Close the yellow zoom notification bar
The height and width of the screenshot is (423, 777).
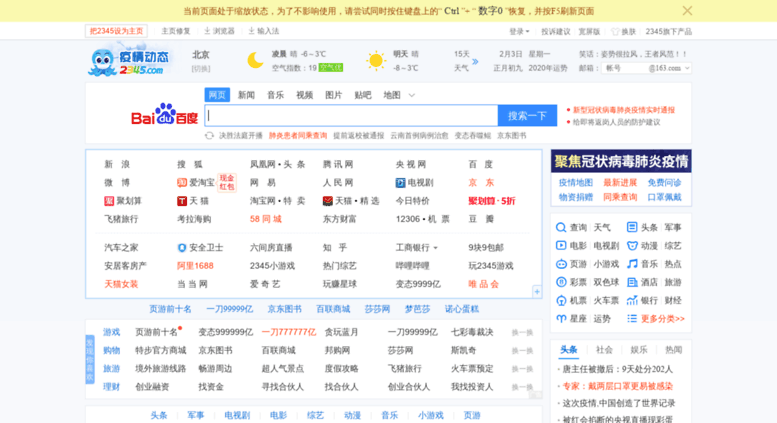(x=687, y=11)
